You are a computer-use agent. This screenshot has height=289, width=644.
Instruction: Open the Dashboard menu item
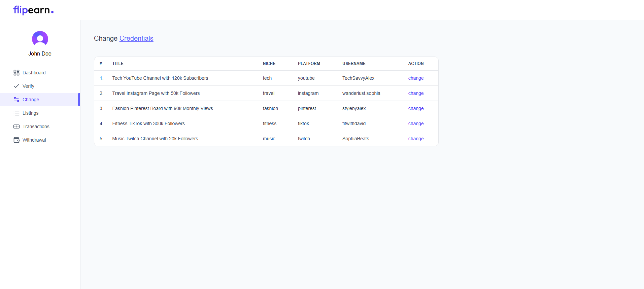[34, 73]
